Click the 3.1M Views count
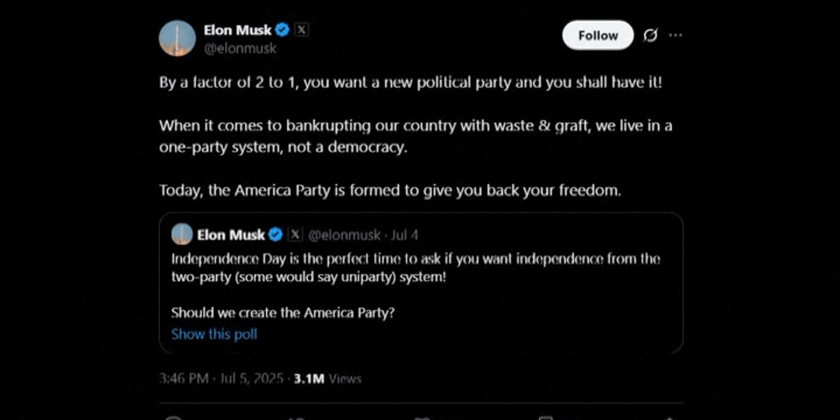 coord(327,379)
